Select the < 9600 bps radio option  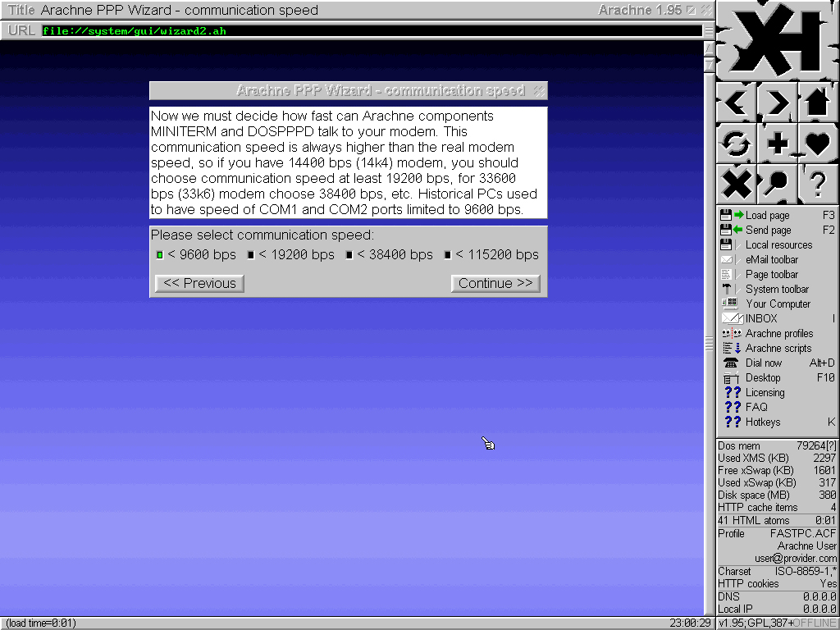tap(159, 255)
